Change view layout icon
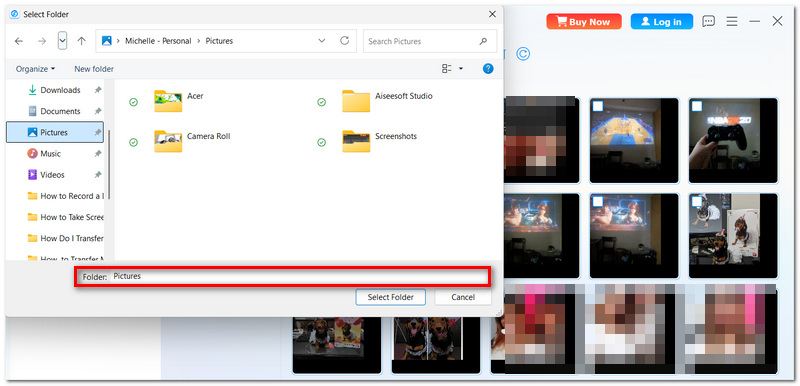The height and width of the screenshot is (386, 800). point(447,68)
